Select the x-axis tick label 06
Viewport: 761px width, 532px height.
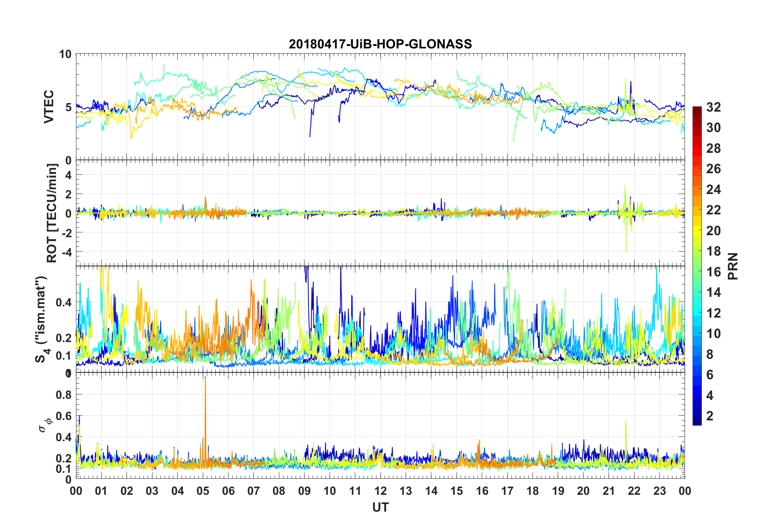click(228, 491)
